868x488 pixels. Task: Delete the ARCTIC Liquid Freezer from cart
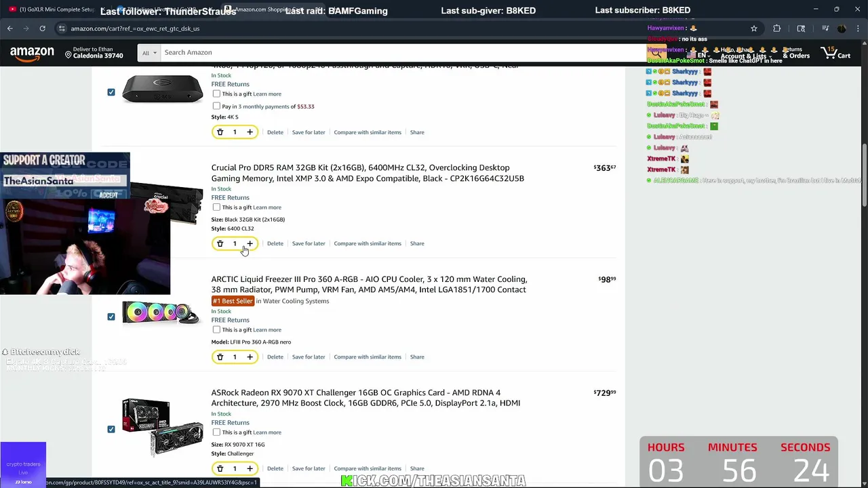[275, 357]
